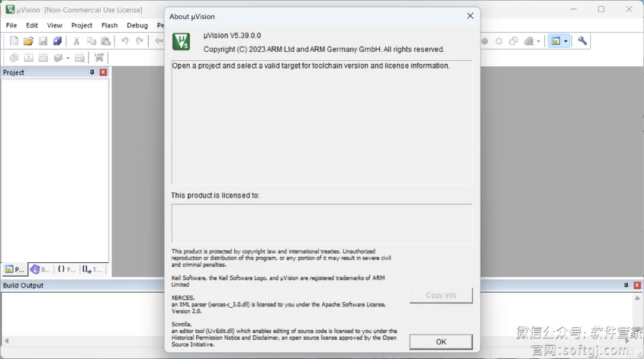Click the µVision logo in the About dialog

[x=181, y=42]
